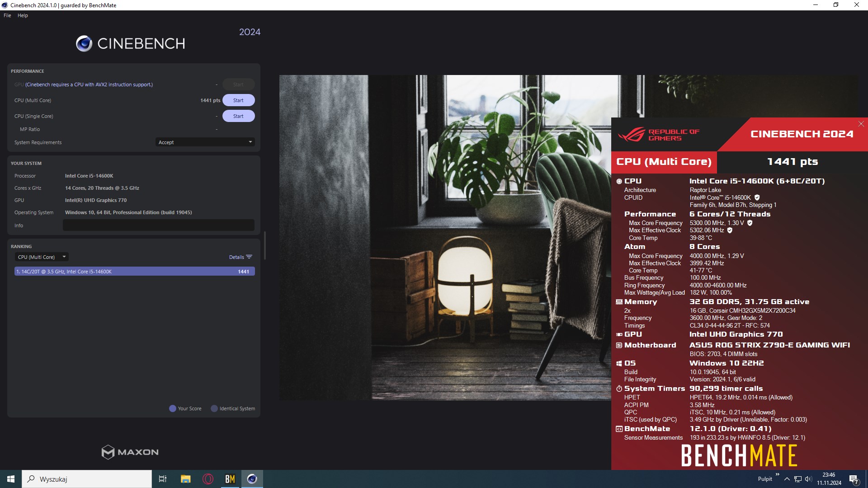Open the File menu

click(7, 15)
